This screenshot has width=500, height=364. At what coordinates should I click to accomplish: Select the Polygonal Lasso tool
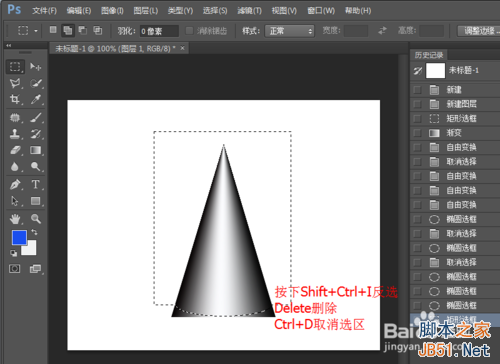pos(15,83)
